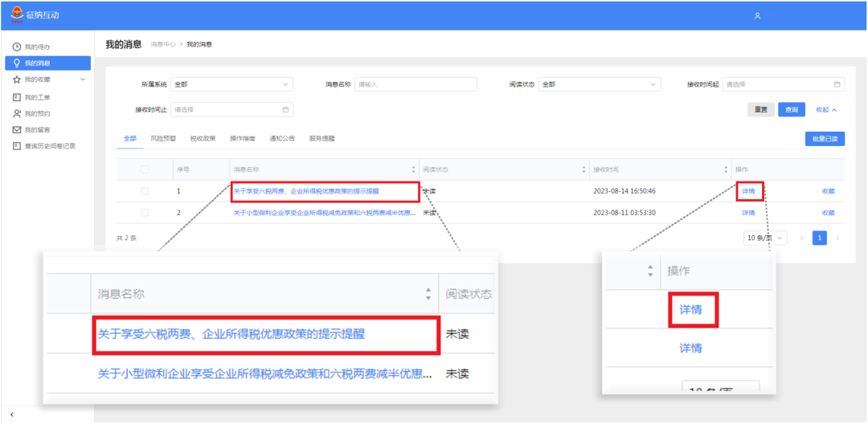Tick the select-all checkbox in table header

[145, 169]
